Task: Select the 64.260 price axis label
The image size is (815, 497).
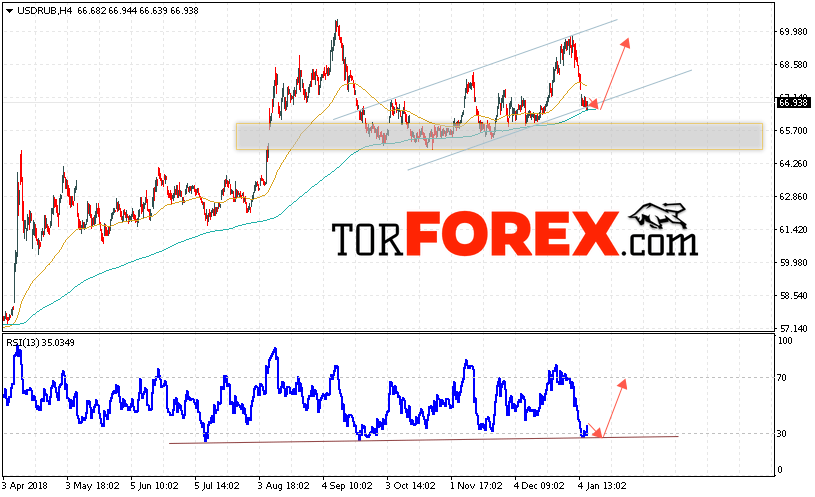Action: tap(793, 164)
